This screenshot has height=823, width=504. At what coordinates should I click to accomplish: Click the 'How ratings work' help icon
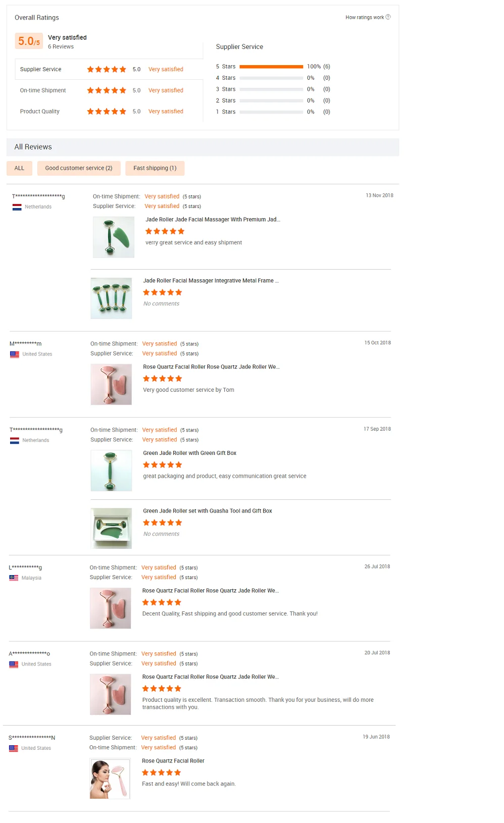[x=388, y=17]
